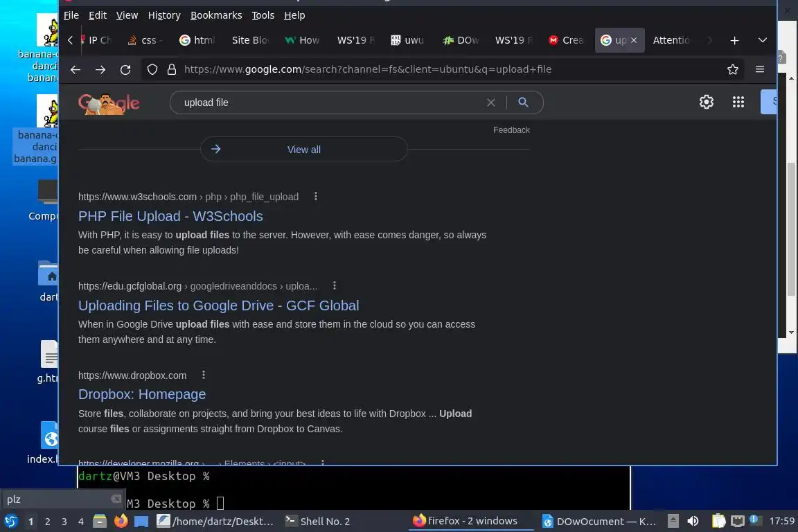Viewport: 798px width, 532px height.
Task: Open '/home/dartz/Deskt...' taskbar window
Action: (x=216, y=522)
